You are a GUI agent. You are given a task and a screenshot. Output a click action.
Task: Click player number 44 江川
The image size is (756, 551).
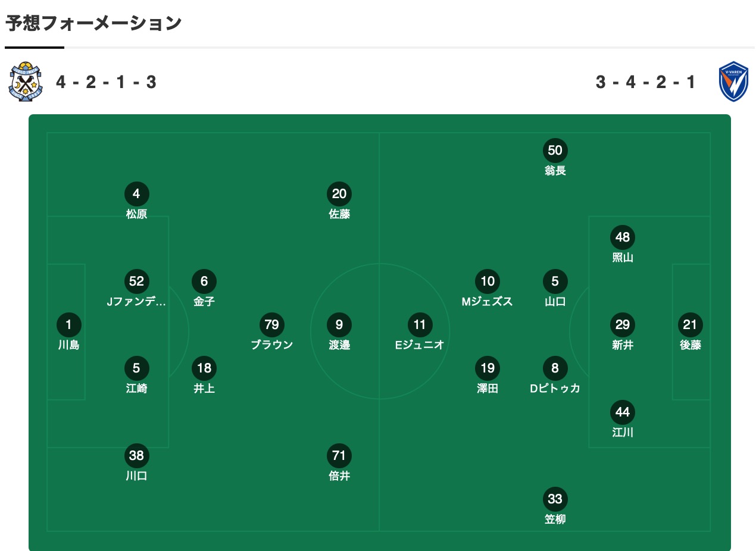(x=623, y=412)
